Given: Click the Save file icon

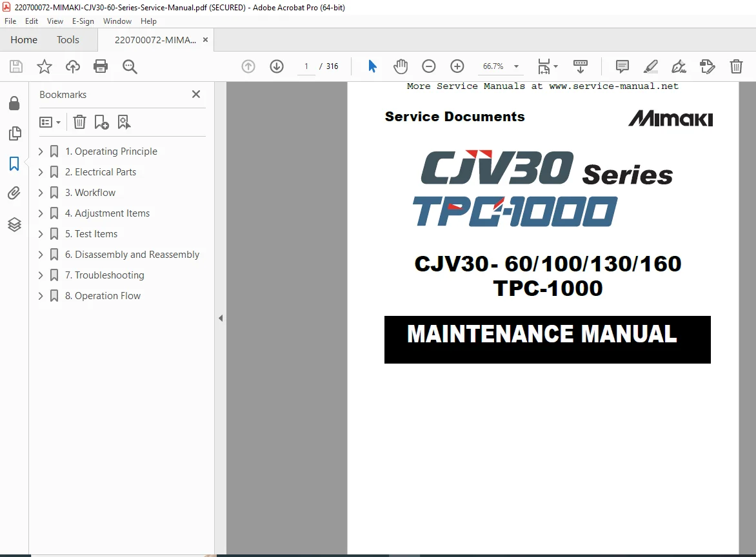Looking at the screenshot, I should pyautogui.click(x=16, y=66).
